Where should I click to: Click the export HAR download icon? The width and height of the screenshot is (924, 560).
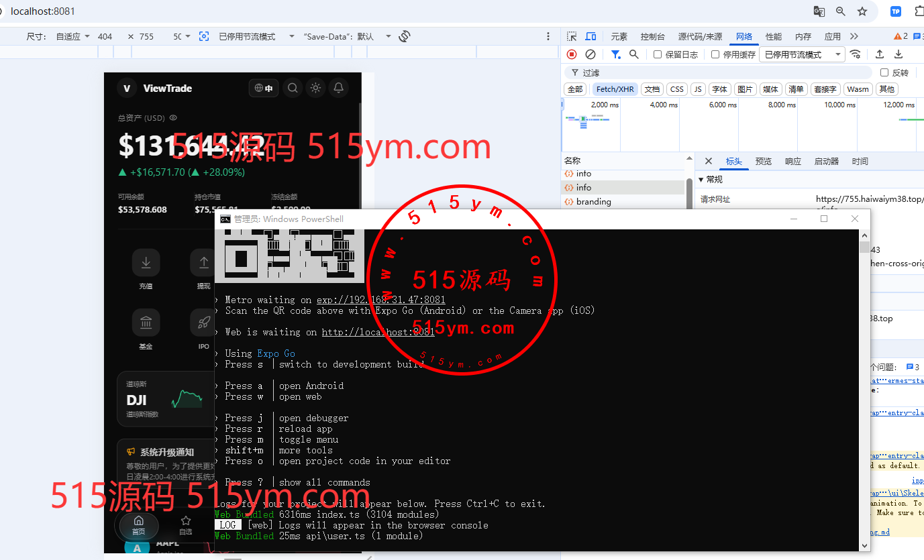[x=899, y=54]
